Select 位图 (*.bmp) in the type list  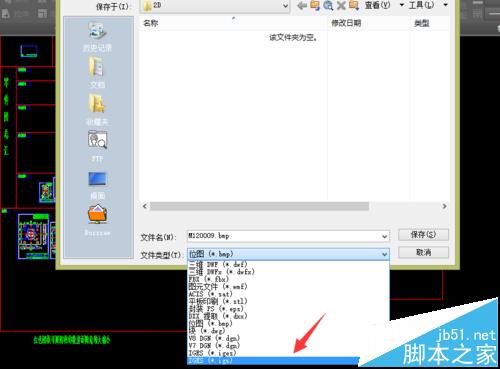(x=288, y=323)
